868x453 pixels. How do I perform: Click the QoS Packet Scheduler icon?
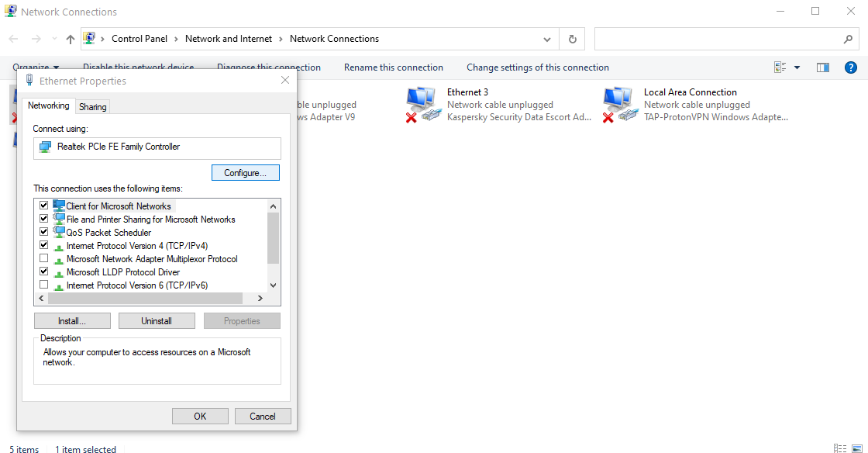point(59,232)
